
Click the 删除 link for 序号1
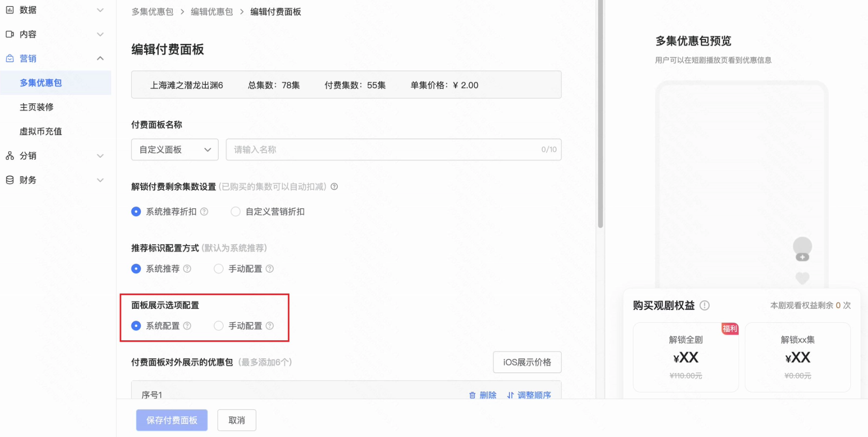click(x=488, y=395)
